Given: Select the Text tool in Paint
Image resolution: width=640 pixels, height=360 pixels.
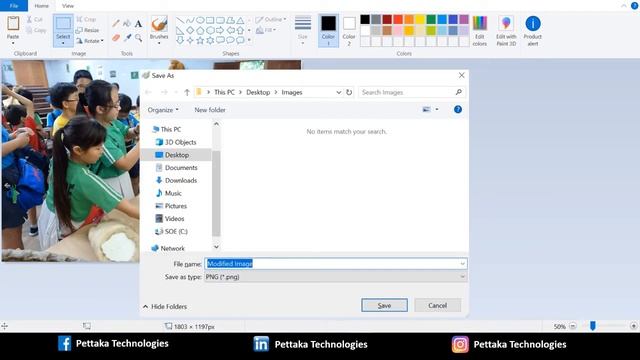Looking at the screenshot, I should click(138, 24).
